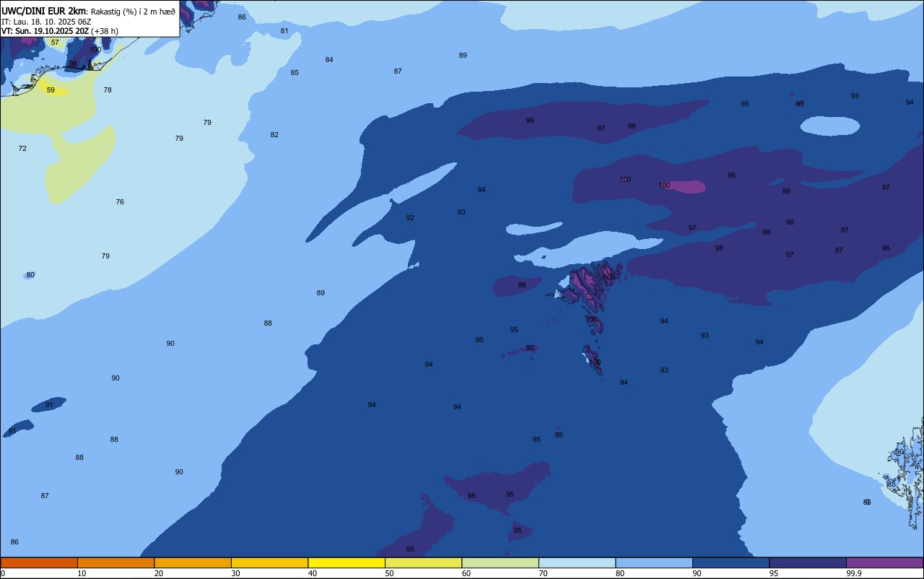
Task: Click the "Rakastig (%) í 2 m hæð" label
Action: [133, 12]
